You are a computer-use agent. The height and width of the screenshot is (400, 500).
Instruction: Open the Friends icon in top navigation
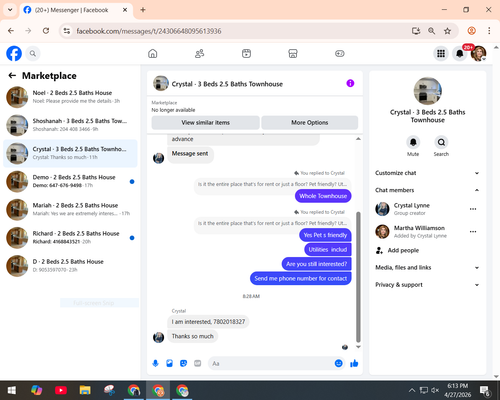pos(199,53)
